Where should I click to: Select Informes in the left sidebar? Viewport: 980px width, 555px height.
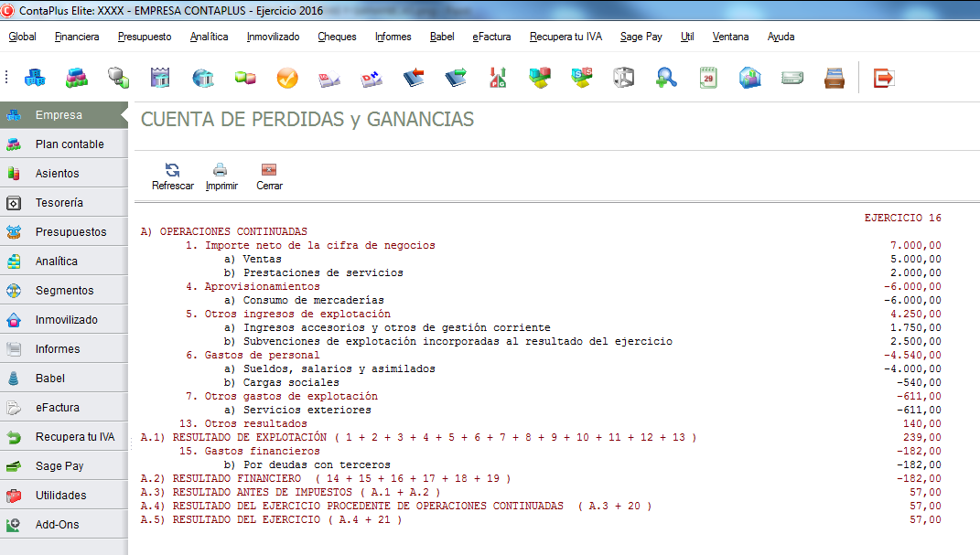tap(64, 349)
